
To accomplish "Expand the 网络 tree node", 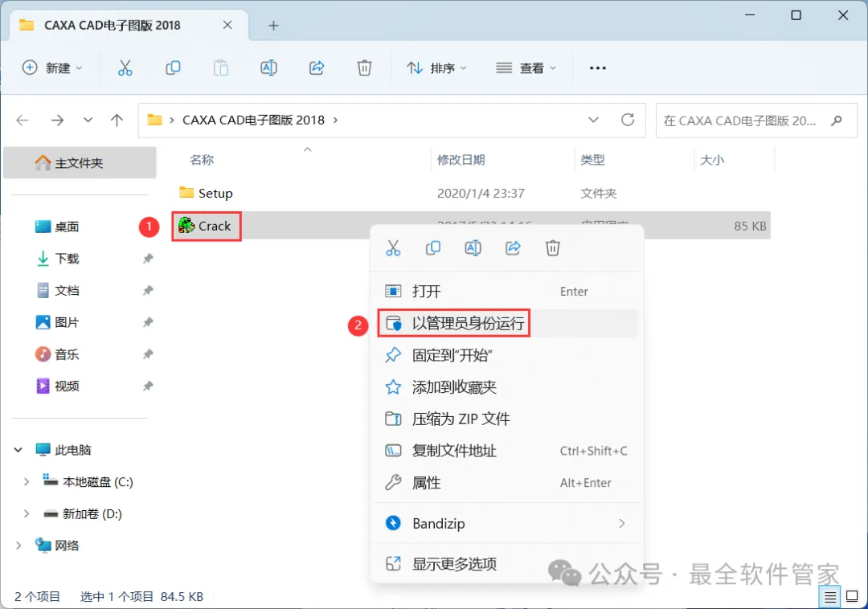I will click(x=18, y=546).
